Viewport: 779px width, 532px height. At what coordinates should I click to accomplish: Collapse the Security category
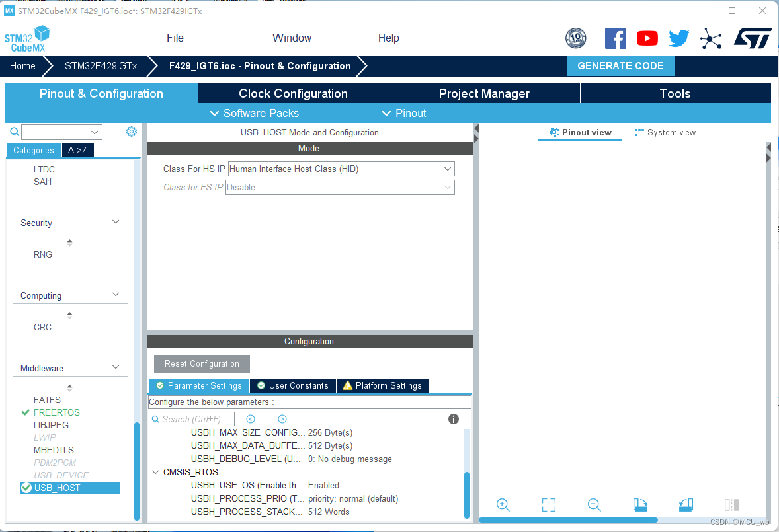coord(116,222)
